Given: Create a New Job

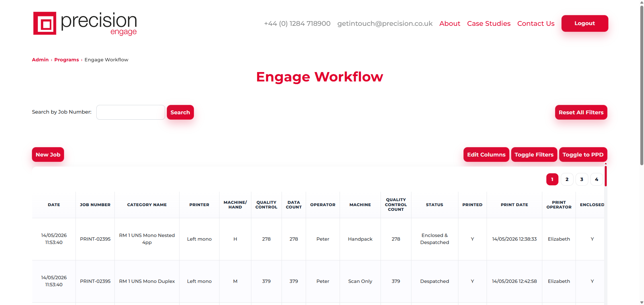Looking at the screenshot, I should [x=48, y=155].
